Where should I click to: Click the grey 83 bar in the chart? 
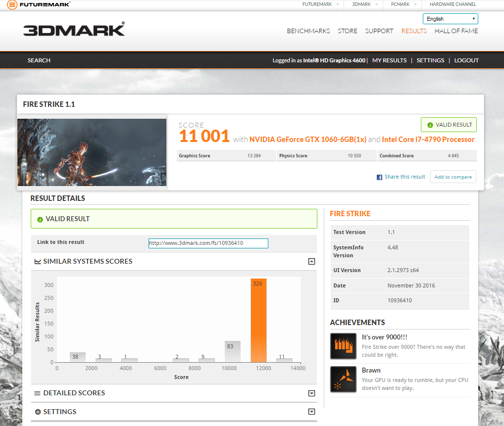click(x=233, y=351)
